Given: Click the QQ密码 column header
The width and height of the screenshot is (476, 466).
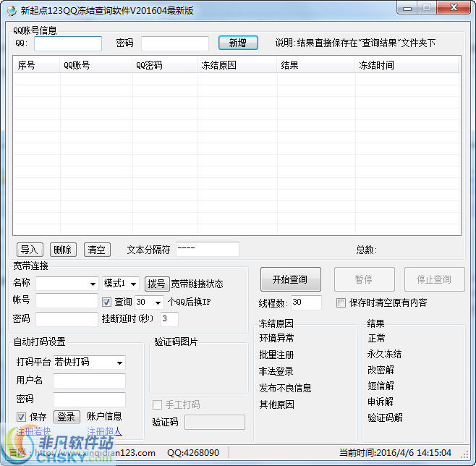Looking at the screenshot, I should (165, 65).
